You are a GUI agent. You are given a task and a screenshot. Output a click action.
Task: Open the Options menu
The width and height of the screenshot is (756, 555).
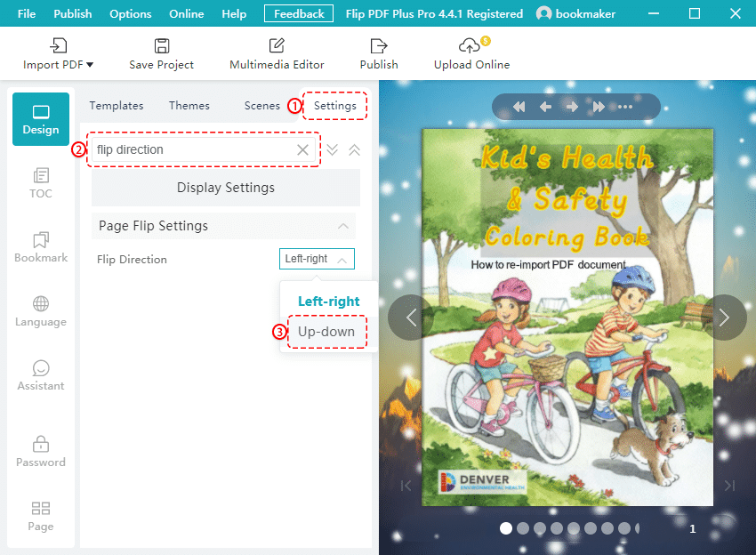(130, 13)
